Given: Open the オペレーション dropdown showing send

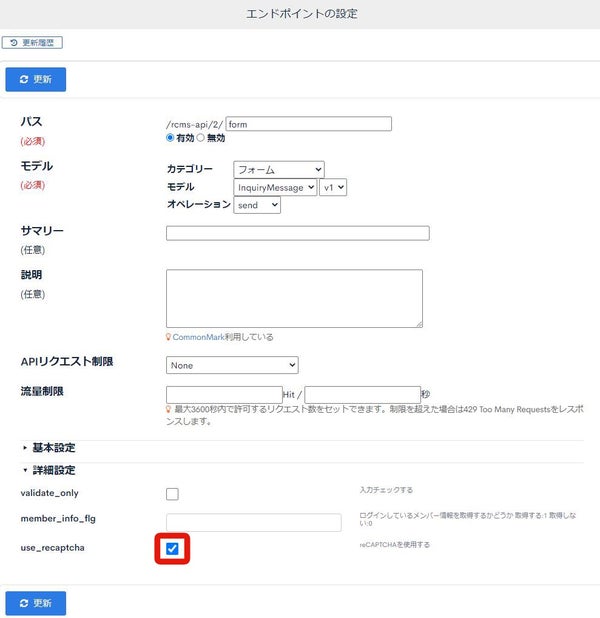Looking at the screenshot, I should click(x=257, y=205).
